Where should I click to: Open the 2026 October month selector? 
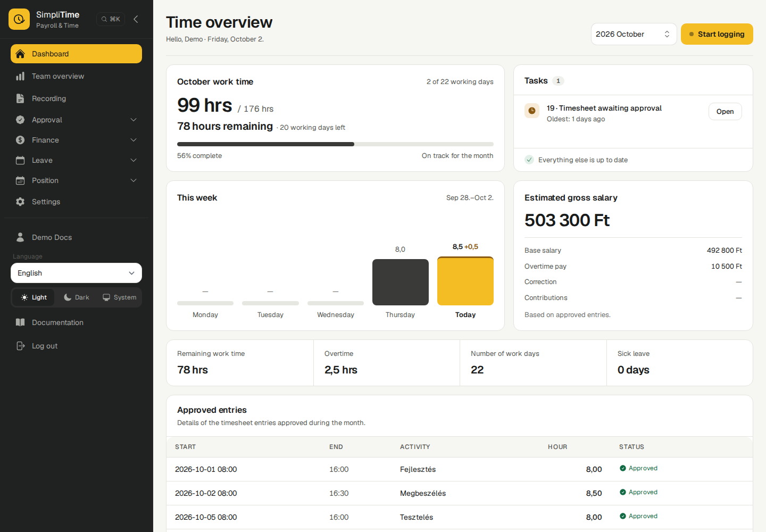pyautogui.click(x=634, y=34)
